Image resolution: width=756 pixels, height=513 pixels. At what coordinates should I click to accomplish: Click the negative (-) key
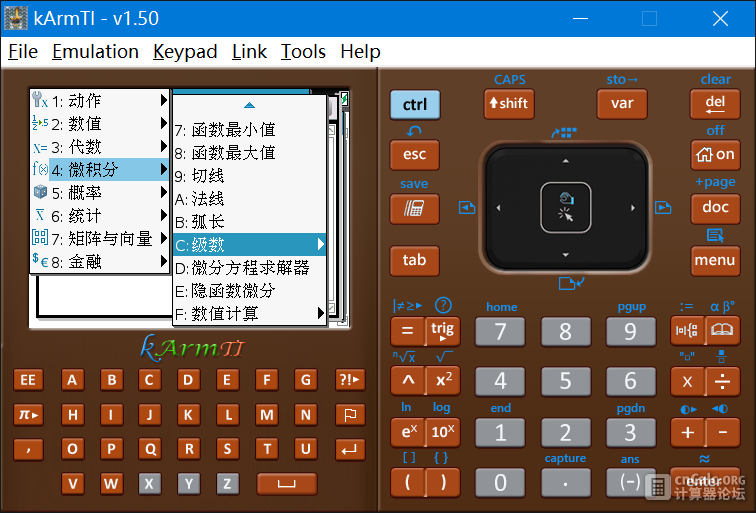(x=630, y=482)
